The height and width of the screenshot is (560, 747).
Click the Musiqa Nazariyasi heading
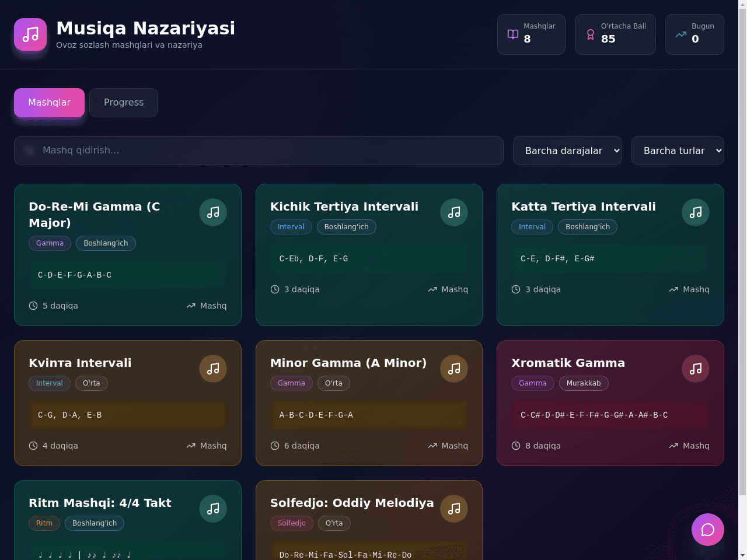pos(146,28)
